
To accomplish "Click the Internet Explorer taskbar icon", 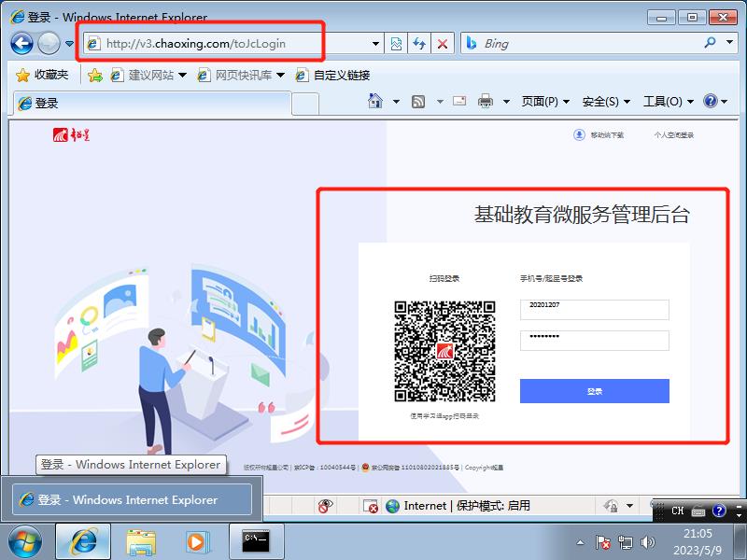I will pos(83,542).
